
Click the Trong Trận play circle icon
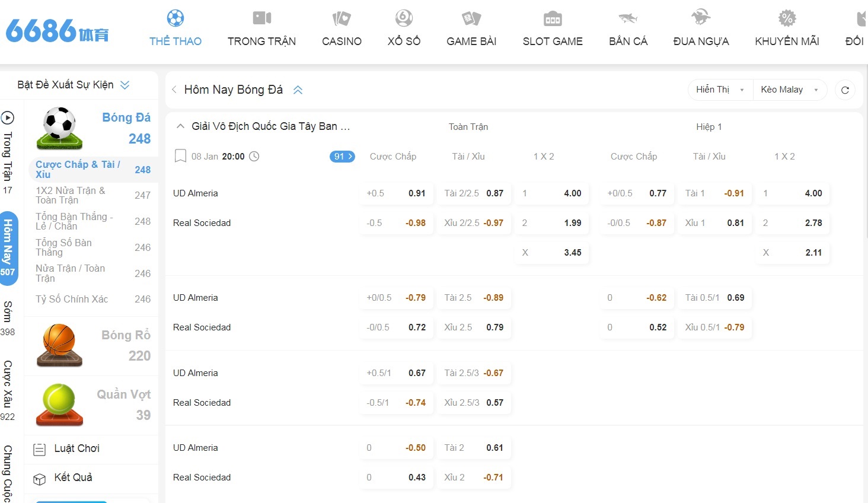click(x=7, y=117)
